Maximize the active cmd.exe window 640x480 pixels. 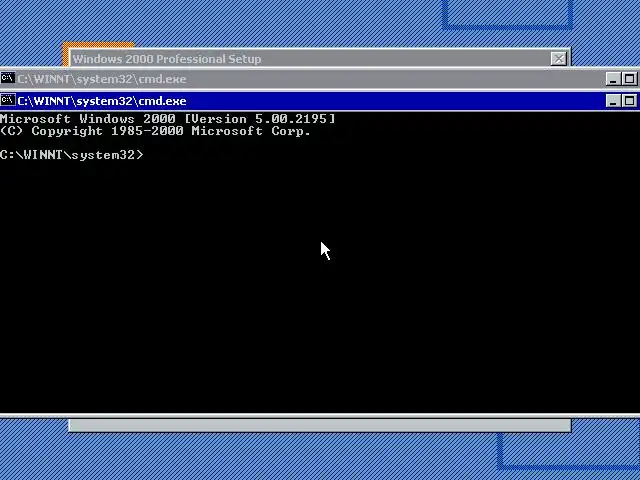[629, 101]
